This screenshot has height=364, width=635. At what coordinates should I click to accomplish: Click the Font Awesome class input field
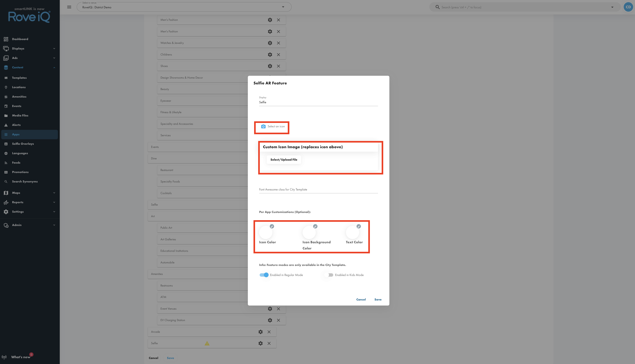click(x=318, y=190)
